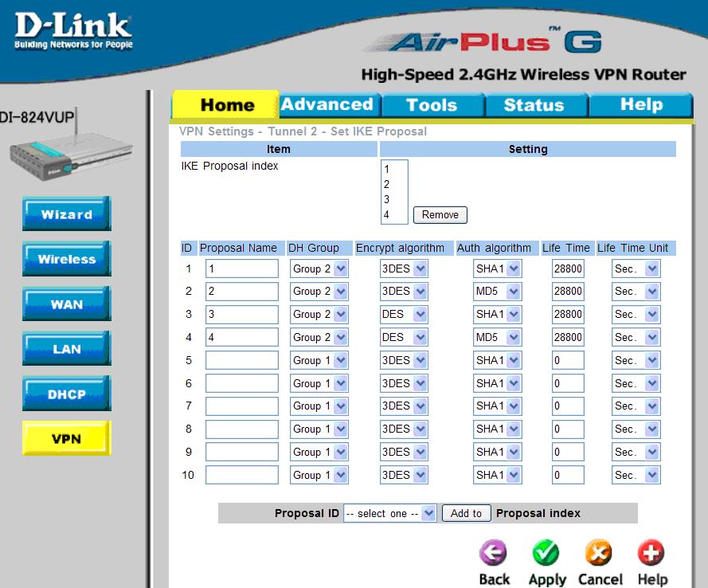
Task: Open Auth algorithm dropdown for proposal 7
Action: 497,406
